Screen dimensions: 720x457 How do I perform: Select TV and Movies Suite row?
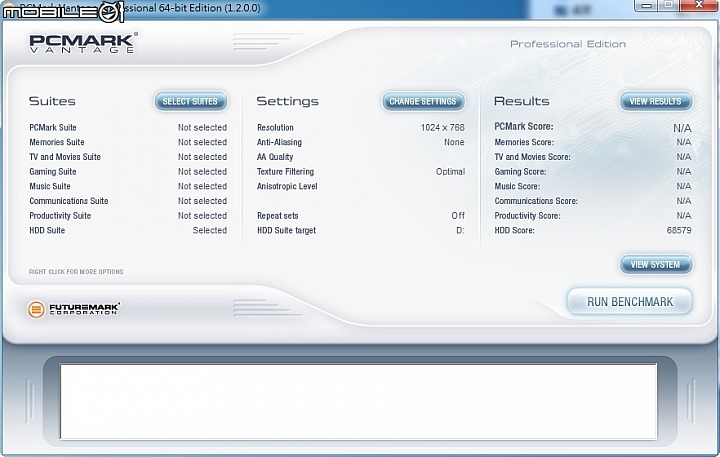click(x=128, y=157)
